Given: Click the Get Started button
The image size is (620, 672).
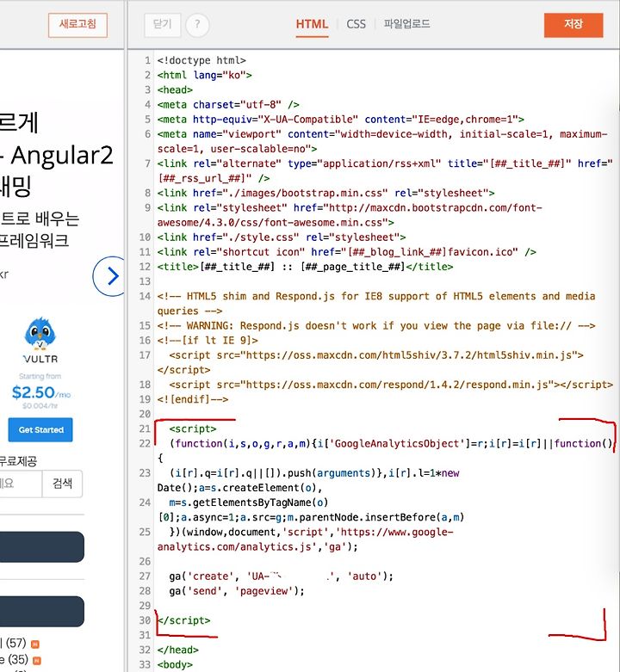Looking at the screenshot, I should 40,429.
